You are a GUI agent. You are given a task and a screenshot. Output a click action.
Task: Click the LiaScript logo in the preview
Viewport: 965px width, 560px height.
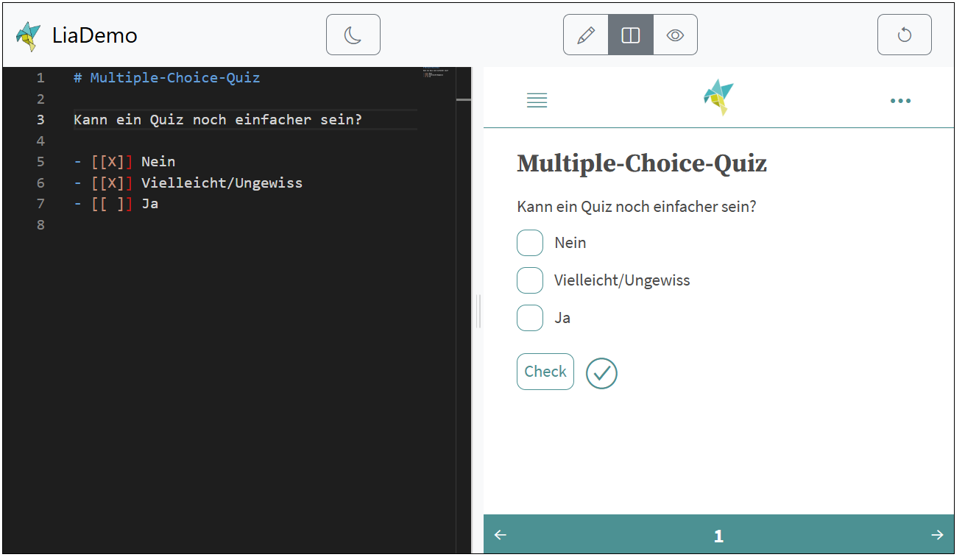tap(718, 98)
